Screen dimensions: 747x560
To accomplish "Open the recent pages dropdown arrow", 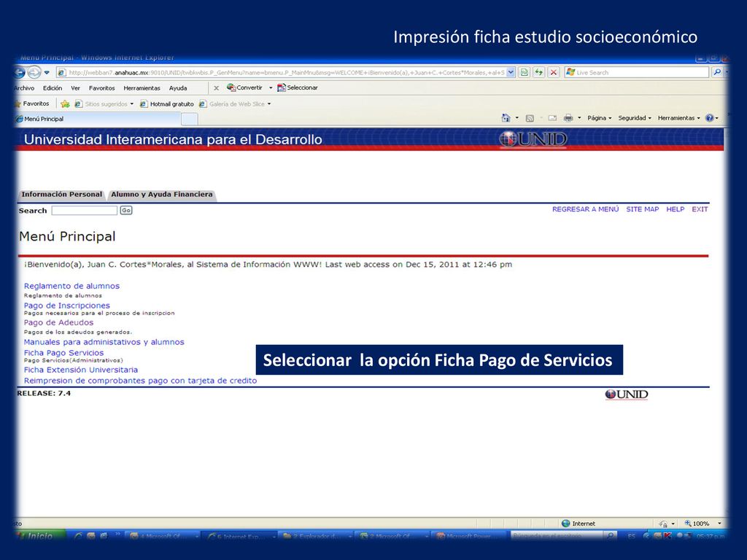I will click(47, 72).
